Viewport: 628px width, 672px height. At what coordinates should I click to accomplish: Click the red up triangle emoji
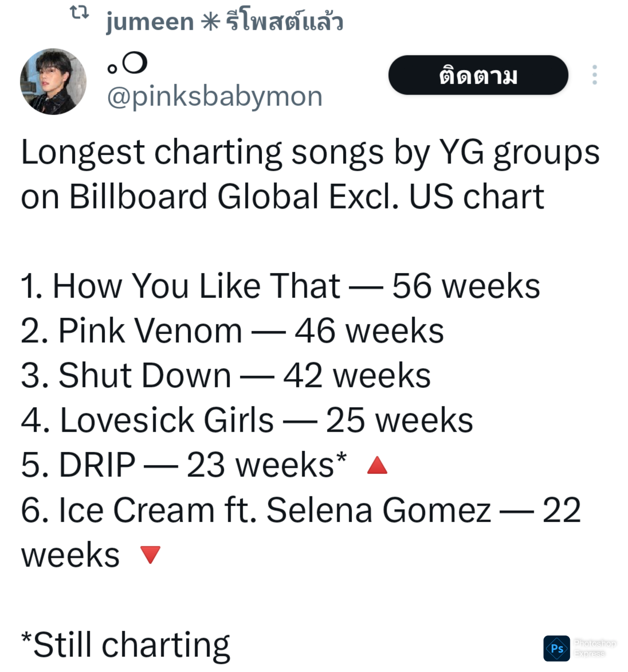pyautogui.click(x=377, y=465)
